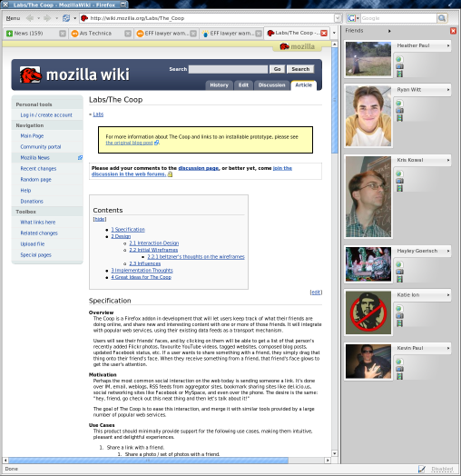Screen dimensions: 461x476
Task: Click the Disabled status bar icon
Action: 422,469
